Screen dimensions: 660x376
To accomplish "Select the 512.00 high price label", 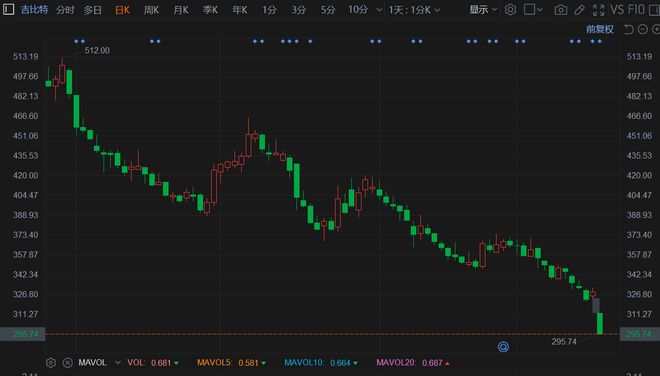I will point(97,51).
